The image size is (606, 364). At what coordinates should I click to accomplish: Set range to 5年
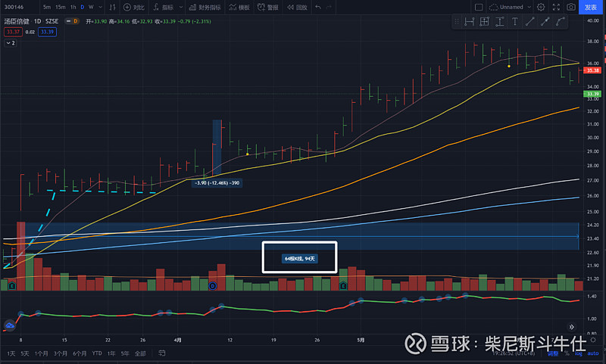tap(125, 353)
